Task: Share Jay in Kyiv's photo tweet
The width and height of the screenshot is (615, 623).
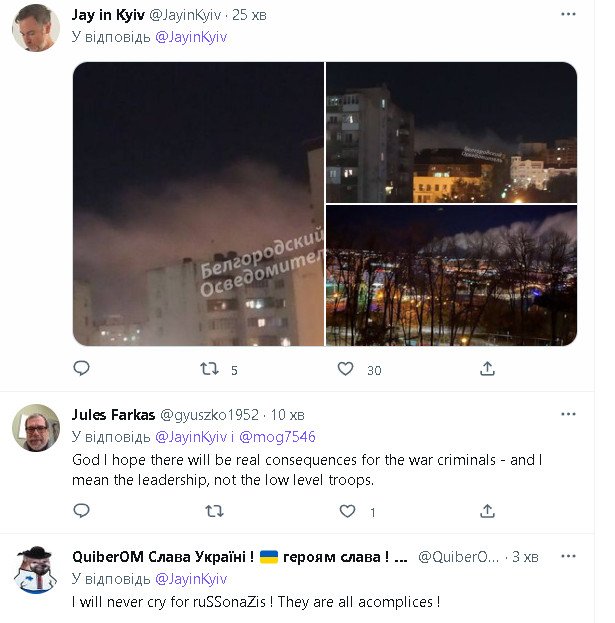Action: [x=487, y=369]
